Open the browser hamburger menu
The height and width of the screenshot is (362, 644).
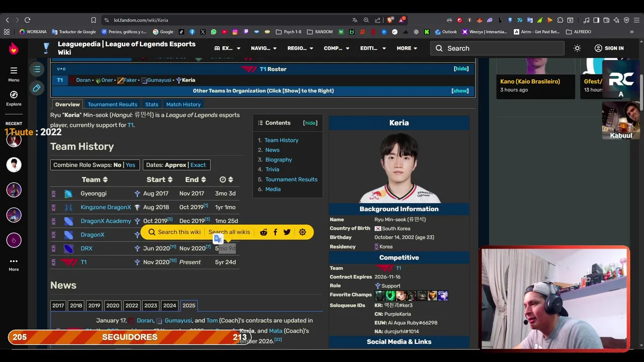(636, 20)
